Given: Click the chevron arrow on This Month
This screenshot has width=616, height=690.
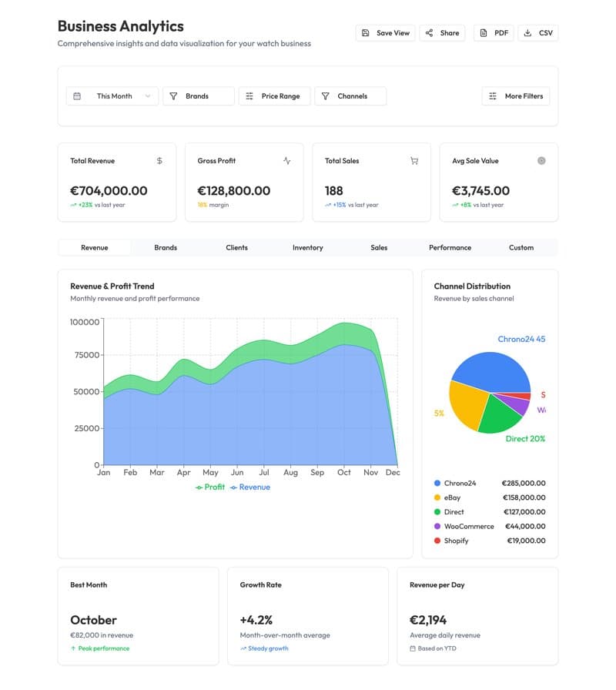Looking at the screenshot, I should 148,96.
